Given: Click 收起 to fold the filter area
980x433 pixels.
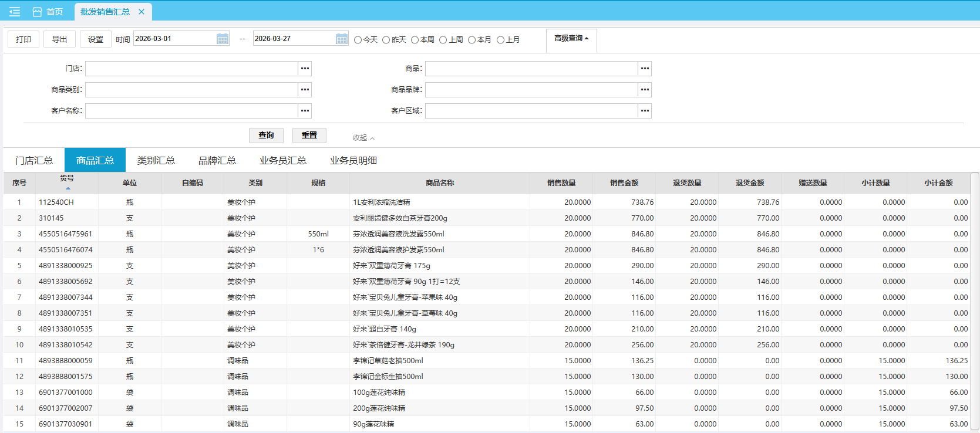Looking at the screenshot, I should 363,138.
